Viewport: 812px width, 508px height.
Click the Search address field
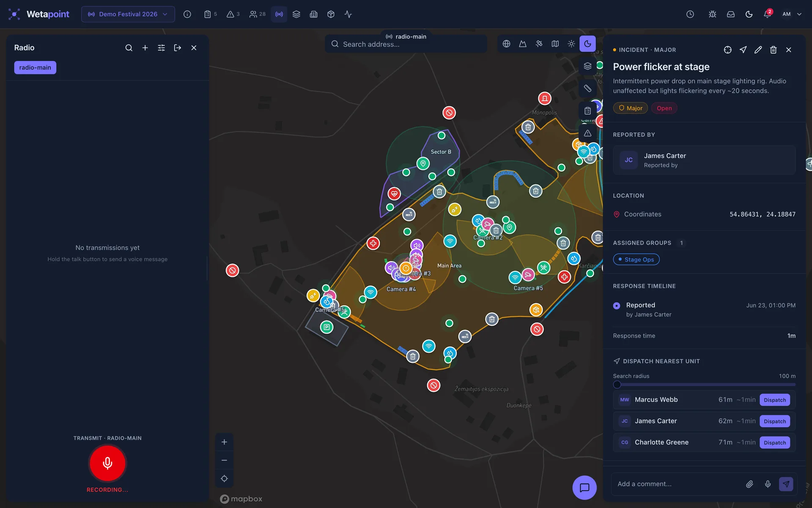click(x=406, y=44)
